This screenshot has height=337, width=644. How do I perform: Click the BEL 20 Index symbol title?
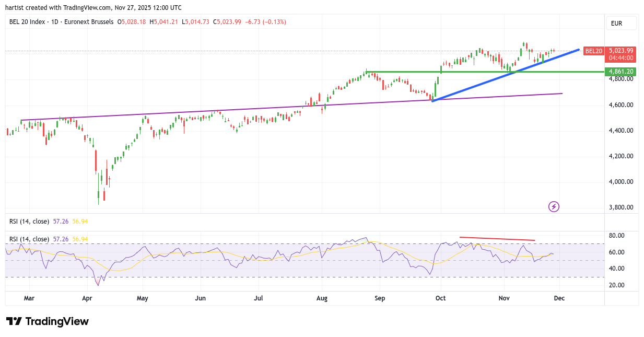27,22
